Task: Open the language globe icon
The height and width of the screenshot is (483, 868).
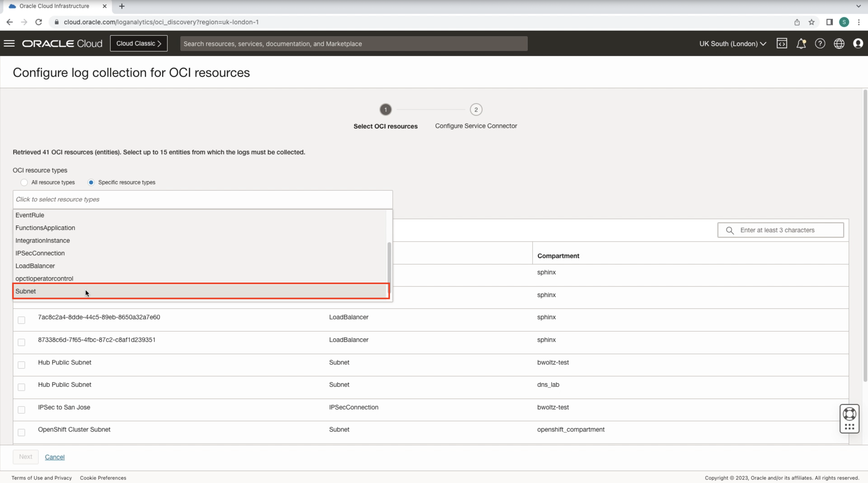Action: click(x=839, y=43)
